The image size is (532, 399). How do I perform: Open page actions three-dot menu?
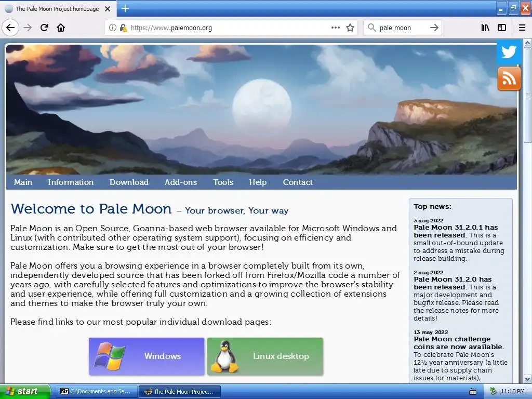pos(335,28)
